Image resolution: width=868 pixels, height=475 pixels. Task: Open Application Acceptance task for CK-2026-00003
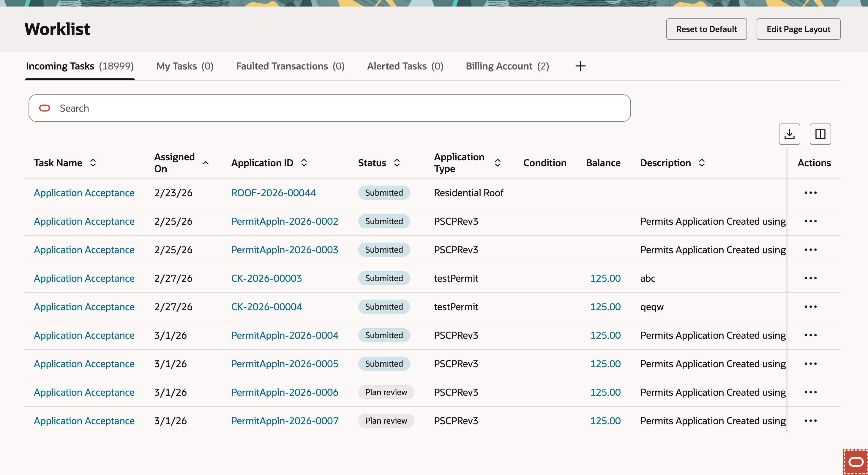84,278
